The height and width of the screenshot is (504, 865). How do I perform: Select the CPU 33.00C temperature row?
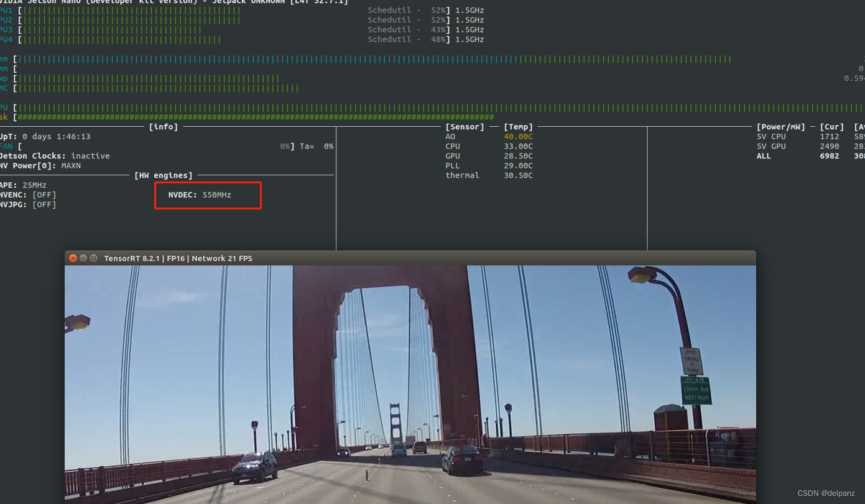tap(489, 147)
